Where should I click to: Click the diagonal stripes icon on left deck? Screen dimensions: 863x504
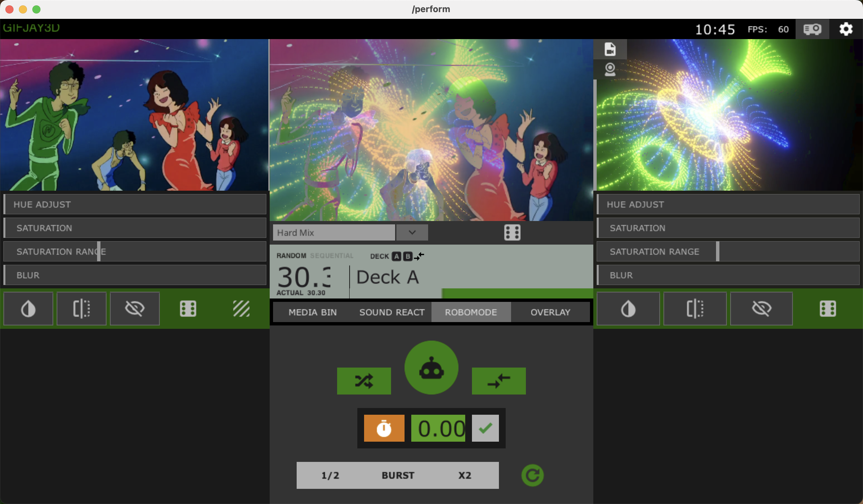click(241, 308)
